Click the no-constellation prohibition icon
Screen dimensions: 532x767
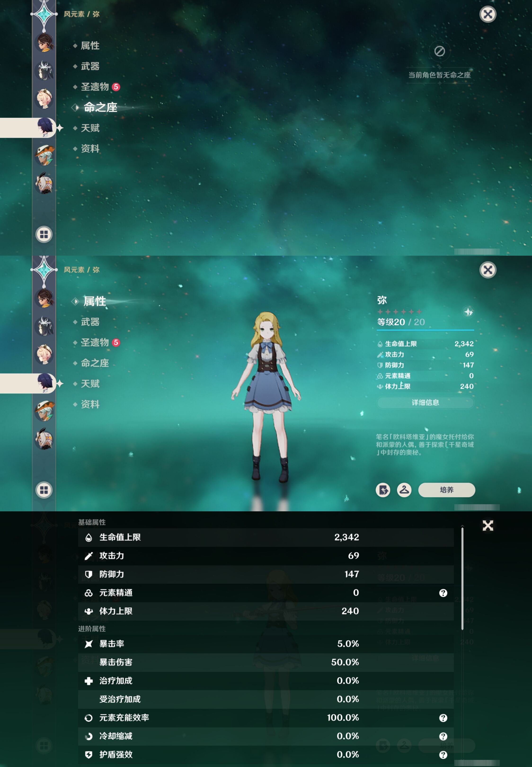440,51
